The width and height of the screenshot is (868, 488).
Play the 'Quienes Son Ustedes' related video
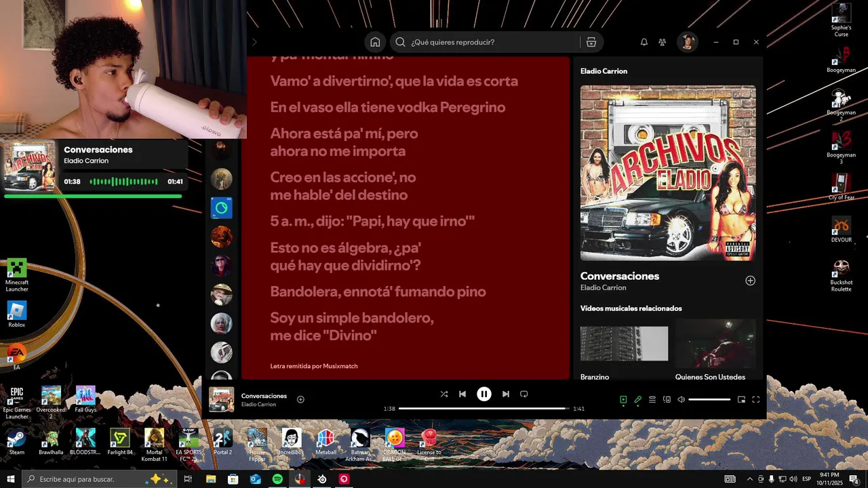click(715, 344)
